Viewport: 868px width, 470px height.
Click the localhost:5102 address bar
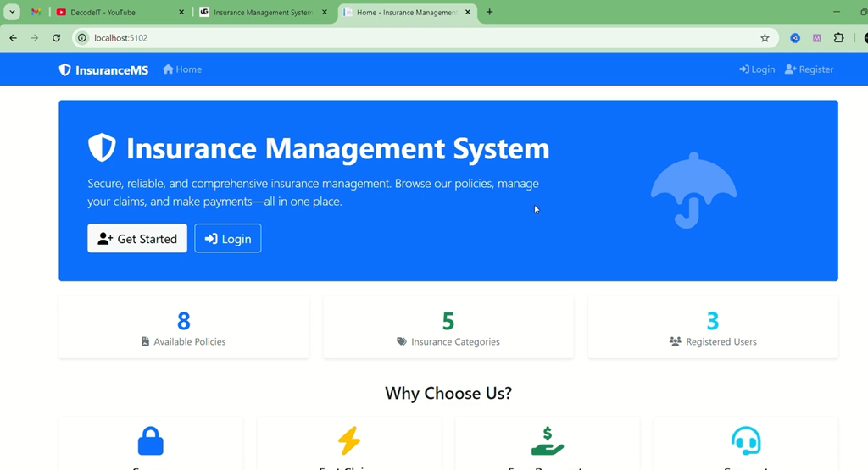click(424, 38)
